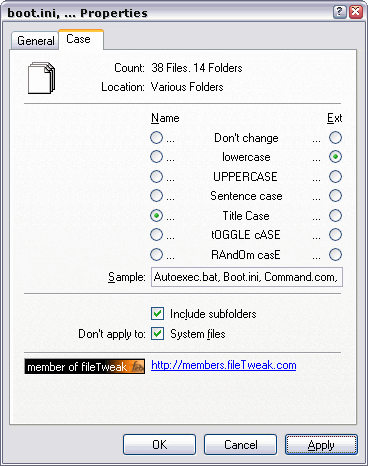Select Name Title Case radio button
Viewport: 368px width, 466px height.
[156, 215]
